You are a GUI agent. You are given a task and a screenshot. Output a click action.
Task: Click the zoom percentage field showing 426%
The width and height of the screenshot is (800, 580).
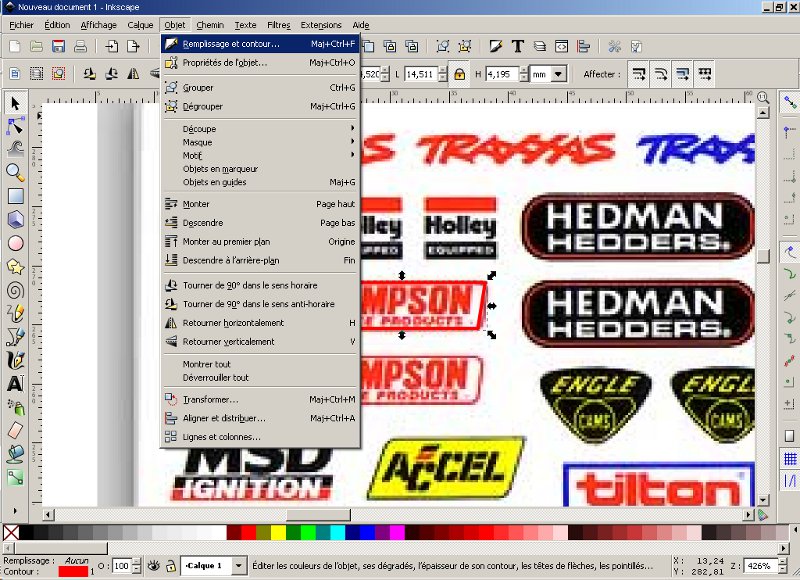tap(759, 565)
